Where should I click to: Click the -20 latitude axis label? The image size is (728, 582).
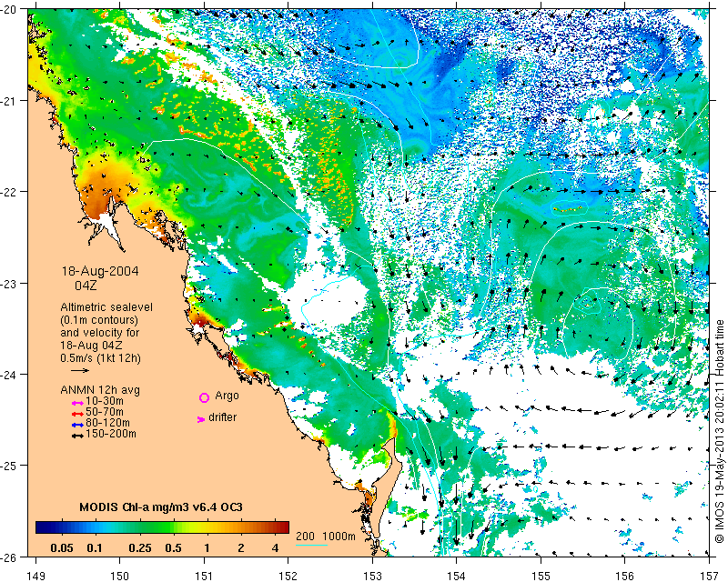click(9, 10)
